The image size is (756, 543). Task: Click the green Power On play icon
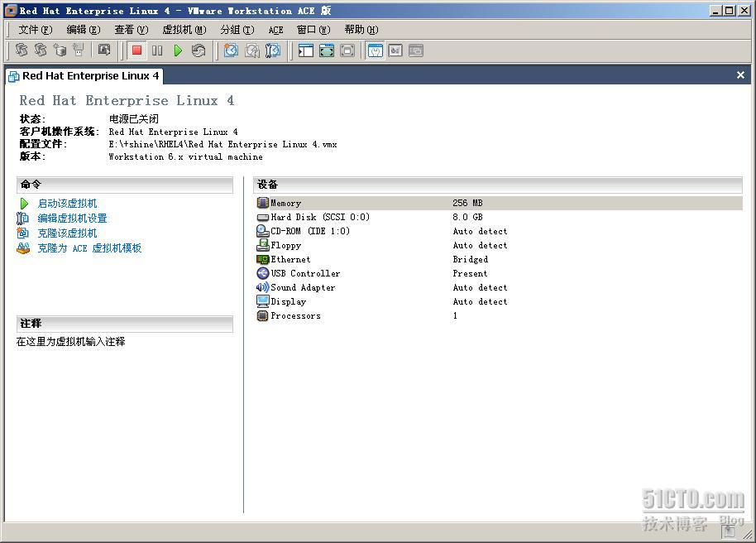tap(178, 50)
